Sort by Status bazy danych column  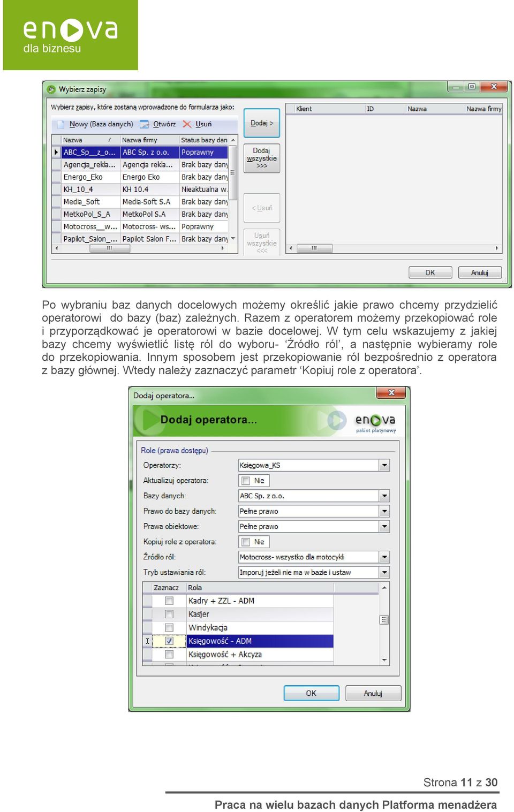204,140
